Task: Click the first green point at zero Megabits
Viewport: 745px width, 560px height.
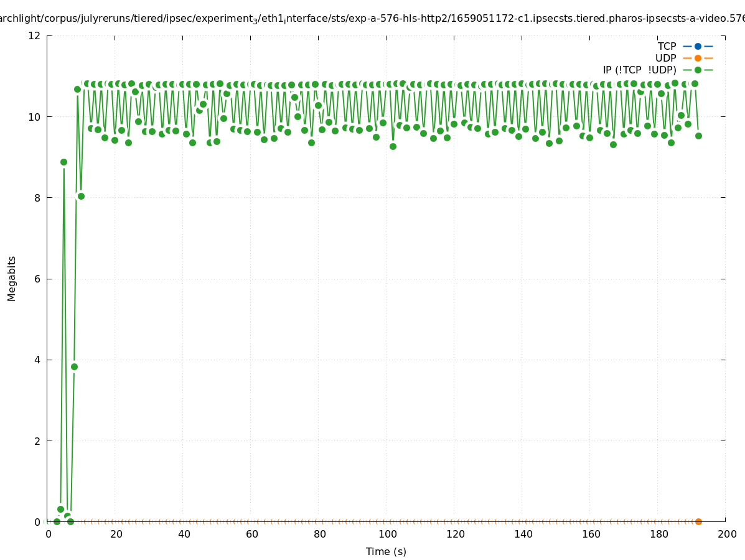Action: tap(57, 521)
